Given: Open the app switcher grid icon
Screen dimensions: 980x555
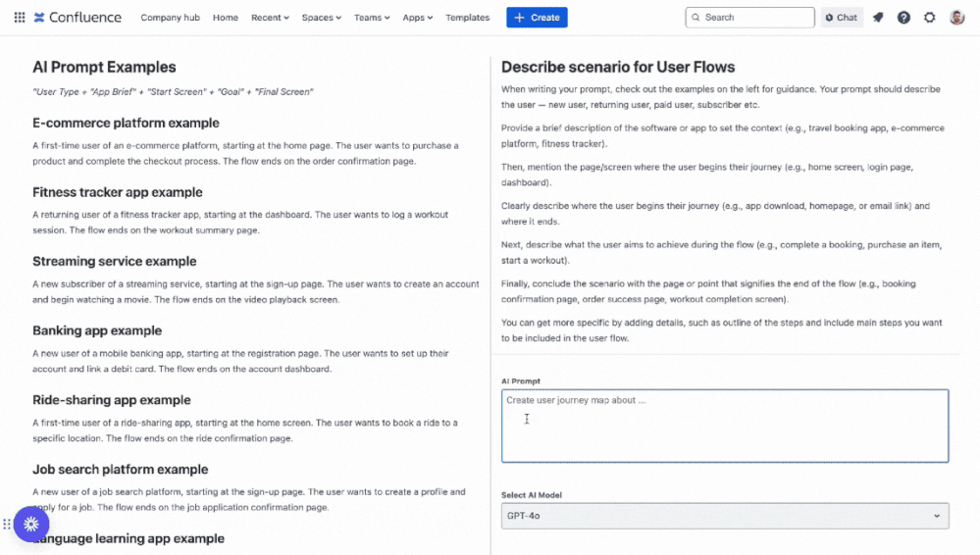Looking at the screenshot, I should click(x=20, y=18).
